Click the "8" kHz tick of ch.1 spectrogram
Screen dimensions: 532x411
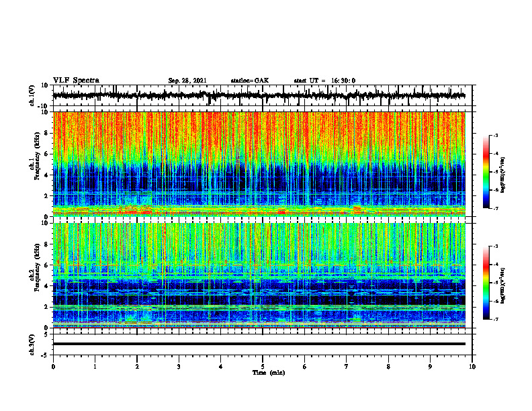tap(47, 133)
